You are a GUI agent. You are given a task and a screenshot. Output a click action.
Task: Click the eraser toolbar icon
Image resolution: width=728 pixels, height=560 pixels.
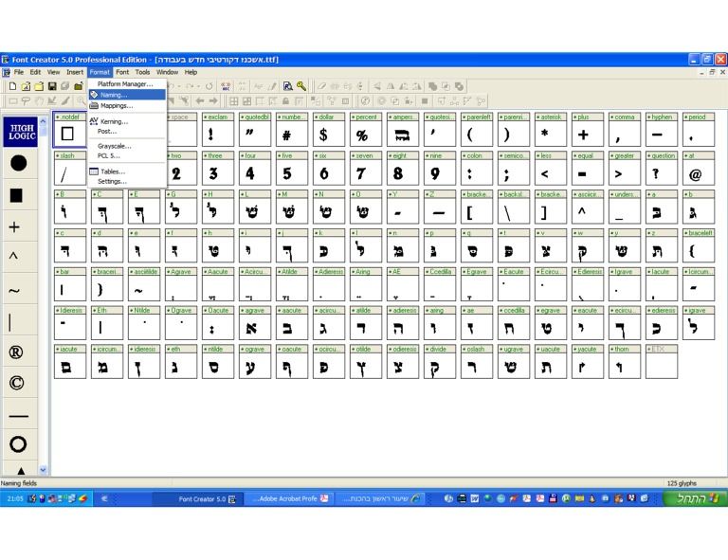point(321,86)
